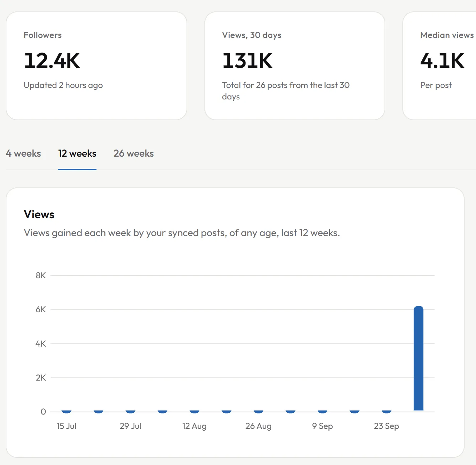Click the 6K axis label
This screenshot has height=465, width=476.
[41, 309]
